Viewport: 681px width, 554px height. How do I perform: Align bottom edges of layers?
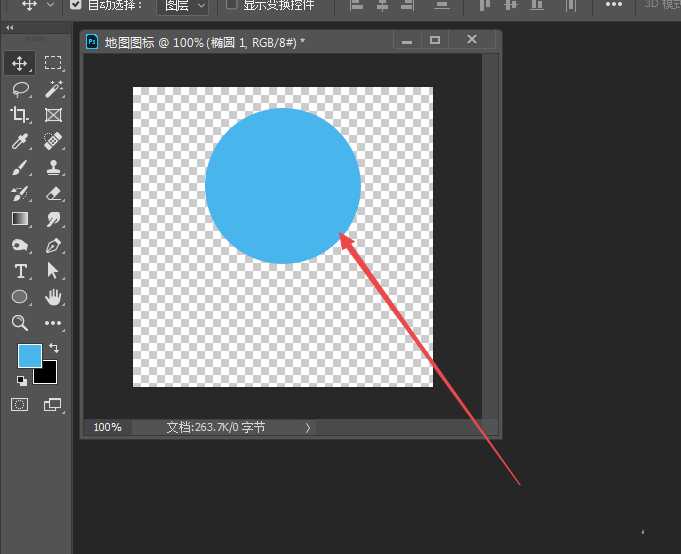[537, 5]
